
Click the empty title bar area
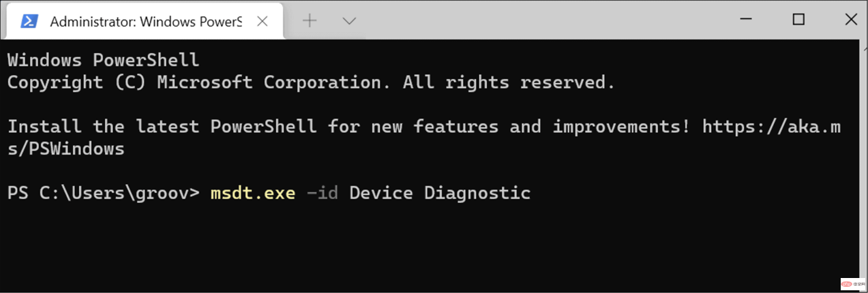click(545, 20)
